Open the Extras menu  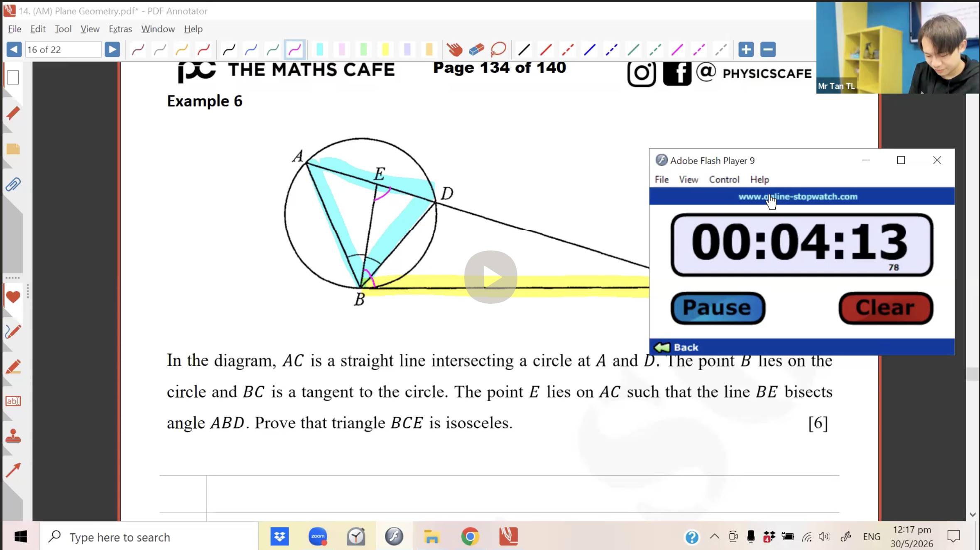point(120,29)
